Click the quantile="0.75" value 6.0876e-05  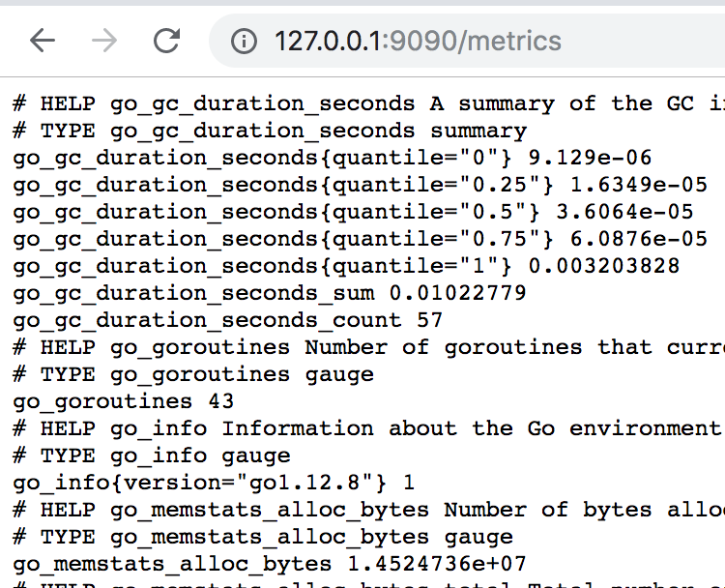click(639, 239)
